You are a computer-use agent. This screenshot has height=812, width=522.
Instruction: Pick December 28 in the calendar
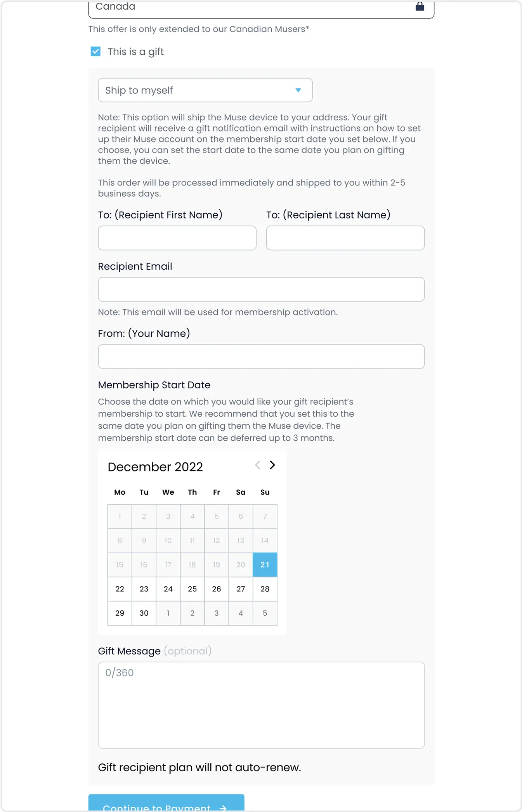(x=265, y=589)
